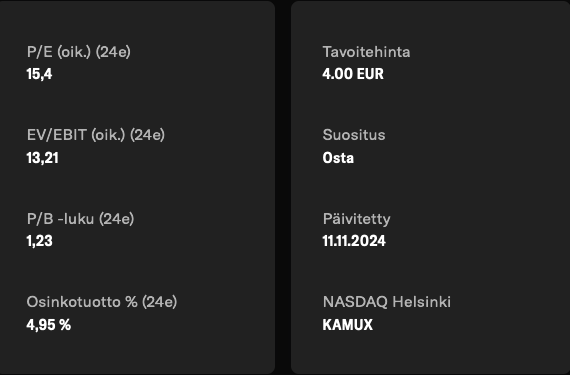Click the left key figures card background
This screenshot has height=375, width=570.
[x=218, y=188]
